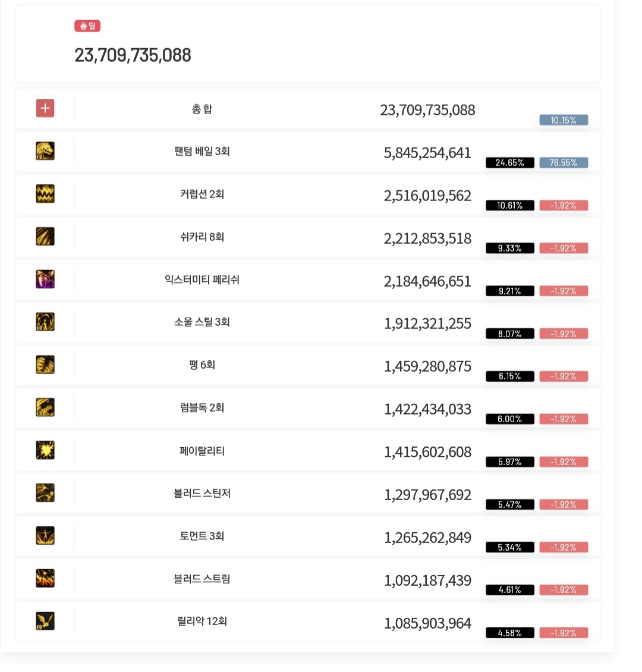Click the 페이탈리티 skill icon
This screenshot has height=672, width=642.
click(45, 450)
